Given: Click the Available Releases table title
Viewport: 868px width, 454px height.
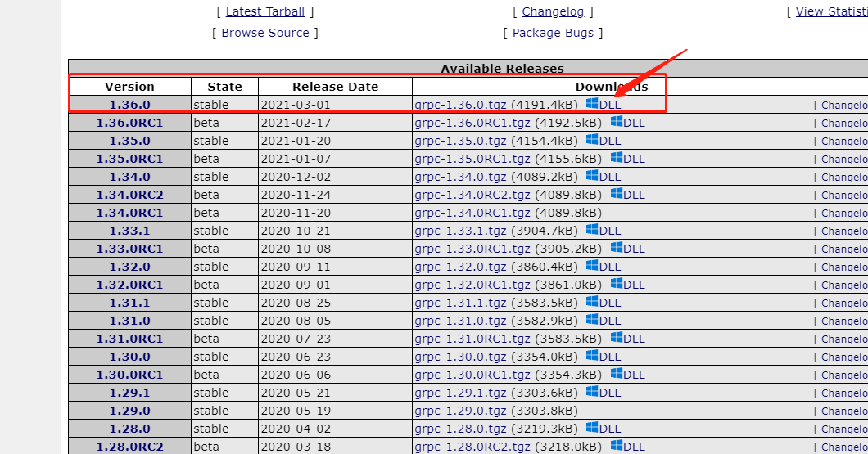Looking at the screenshot, I should coord(502,69).
